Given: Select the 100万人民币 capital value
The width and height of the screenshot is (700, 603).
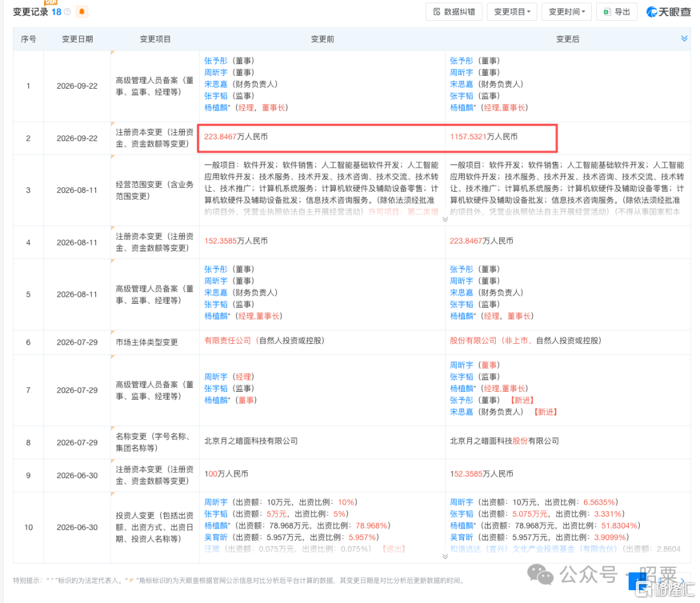Looking at the screenshot, I should 226,474.
